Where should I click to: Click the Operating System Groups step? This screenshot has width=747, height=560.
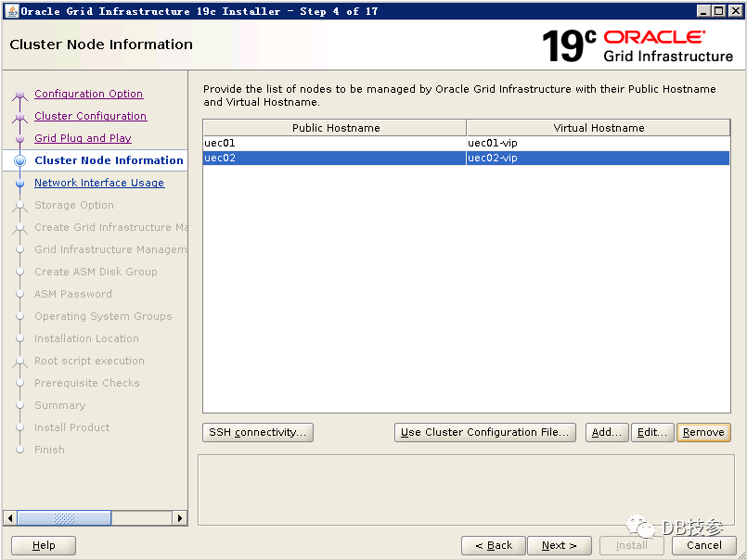click(x=103, y=316)
